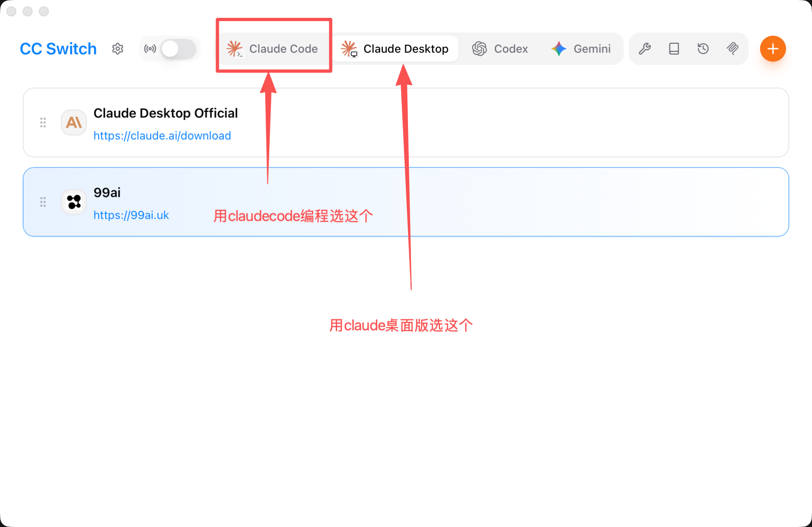Select the Claude Desktop tab
812x527 pixels.
coord(395,49)
